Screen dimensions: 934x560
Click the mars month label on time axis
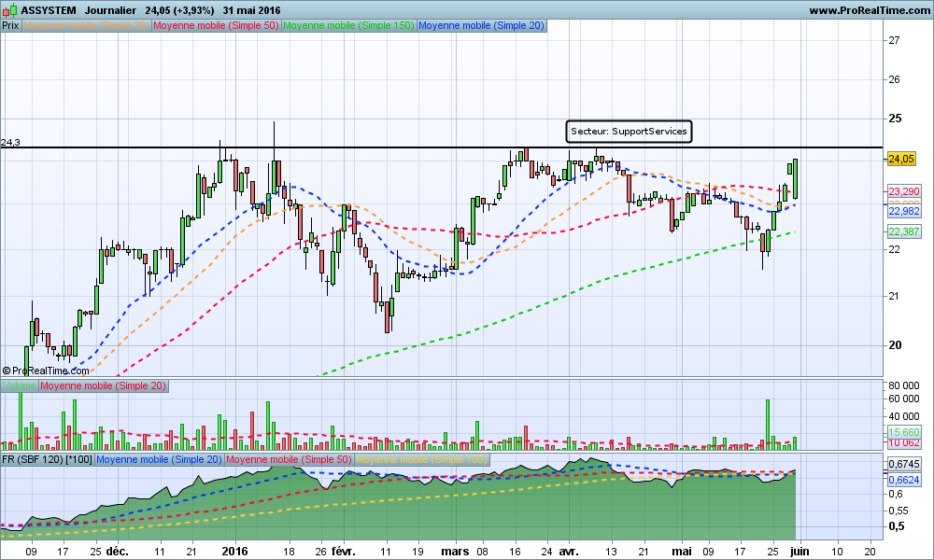click(455, 551)
